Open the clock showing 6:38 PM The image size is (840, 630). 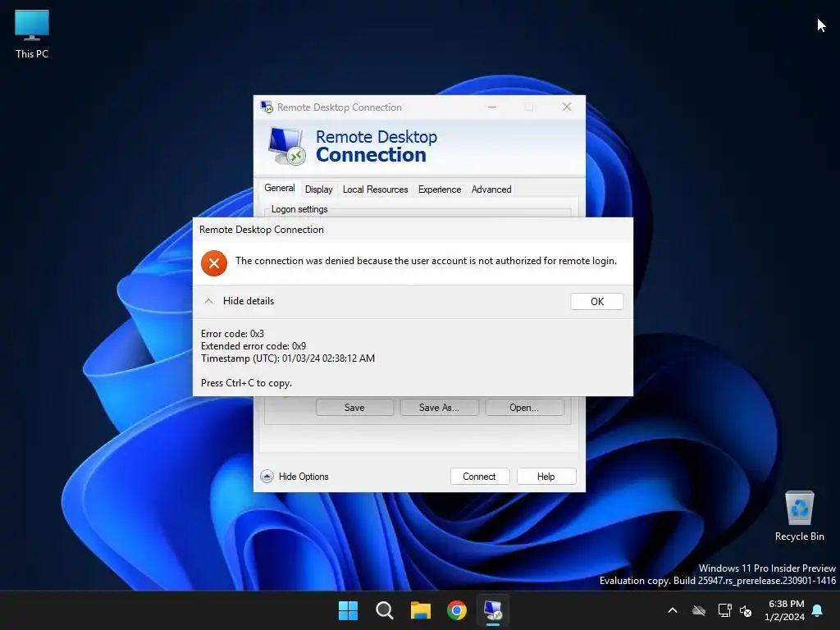(x=785, y=610)
